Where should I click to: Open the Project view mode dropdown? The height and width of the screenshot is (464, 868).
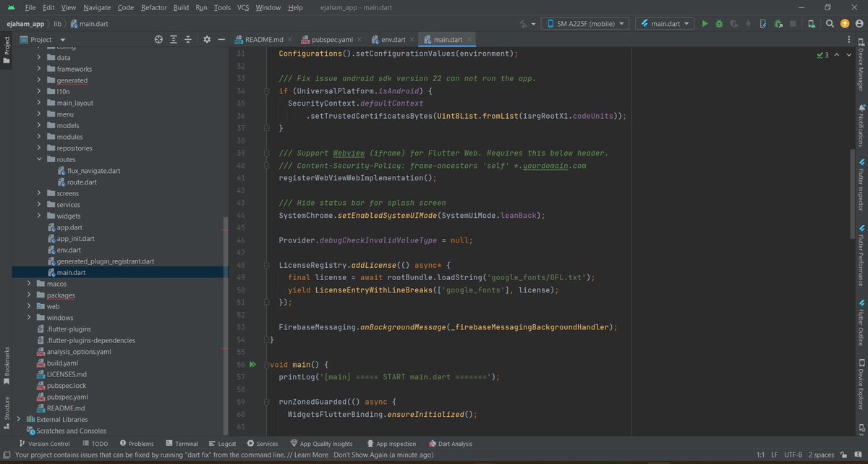coord(43,39)
